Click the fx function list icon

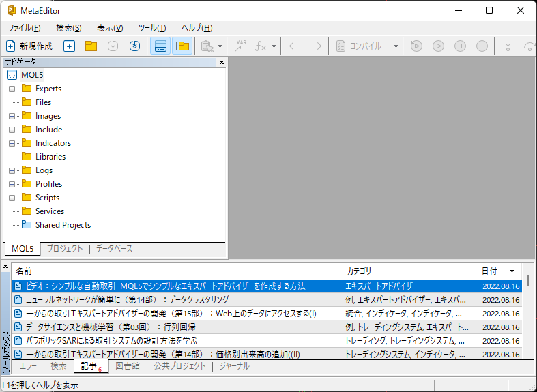tap(261, 46)
